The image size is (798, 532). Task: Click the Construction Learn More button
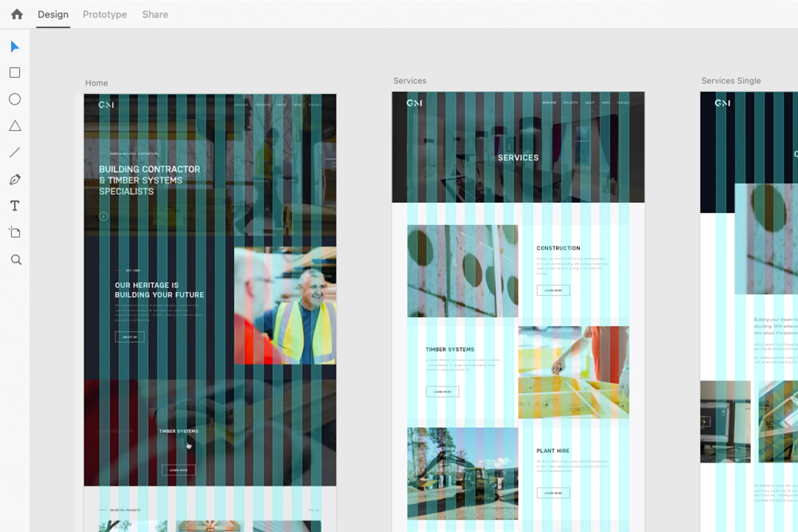coord(553,290)
